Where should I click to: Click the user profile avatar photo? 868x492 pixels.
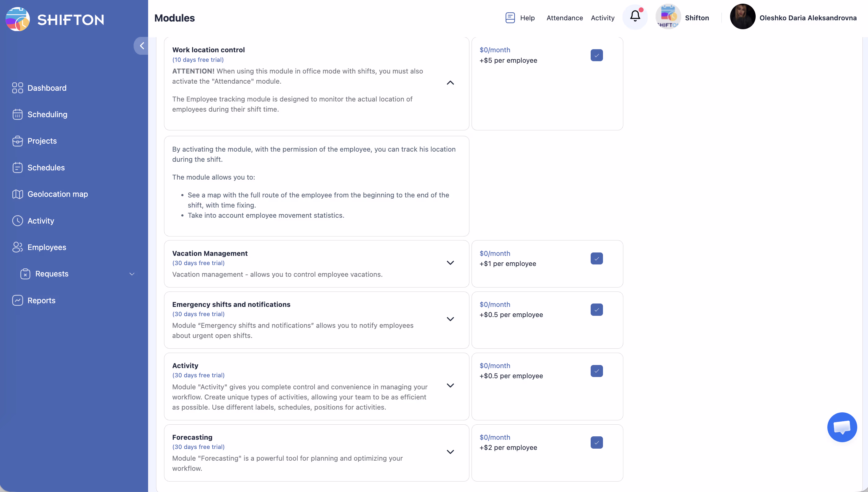tap(742, 17)
